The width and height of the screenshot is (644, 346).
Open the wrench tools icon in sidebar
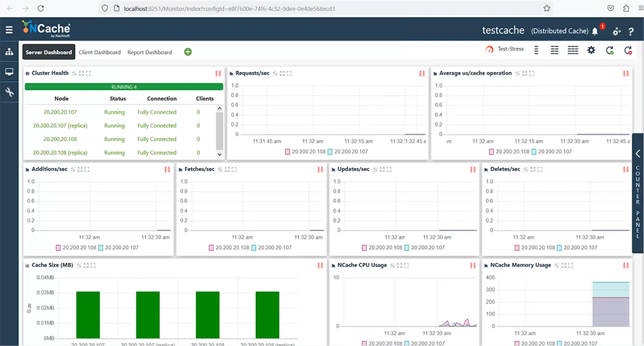9,92
